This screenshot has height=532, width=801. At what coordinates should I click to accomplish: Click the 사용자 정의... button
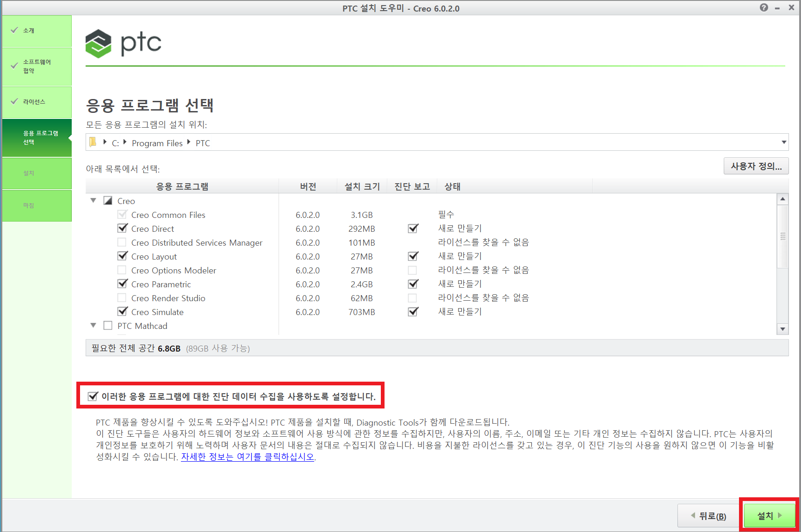[756, 166]
